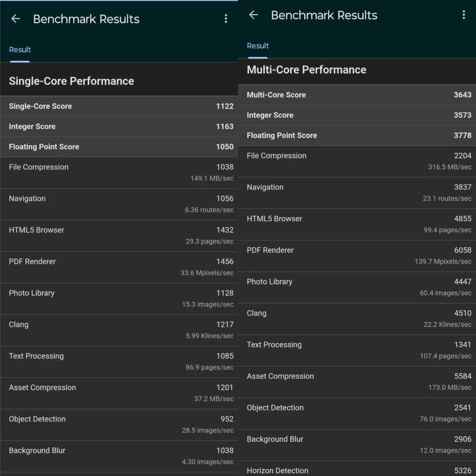Screen dimensions: 476x476
Task: Select Result tab on Multi-Core screen
Action: click(x=258, y=46)
